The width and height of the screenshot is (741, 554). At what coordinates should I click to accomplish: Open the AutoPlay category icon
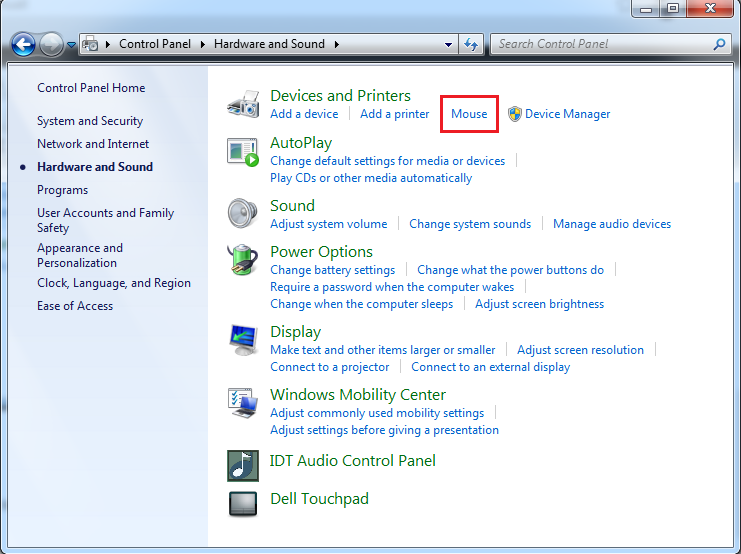click(x=244, y=152)
